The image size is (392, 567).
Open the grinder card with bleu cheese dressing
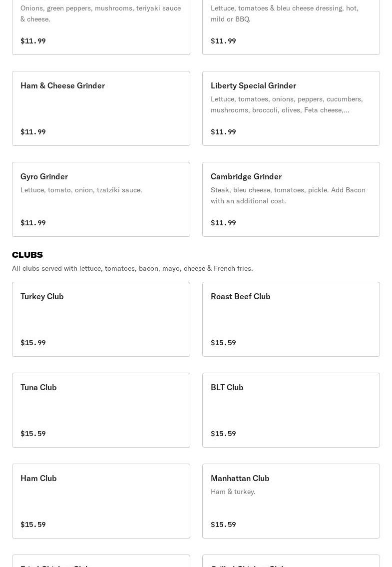291,25
